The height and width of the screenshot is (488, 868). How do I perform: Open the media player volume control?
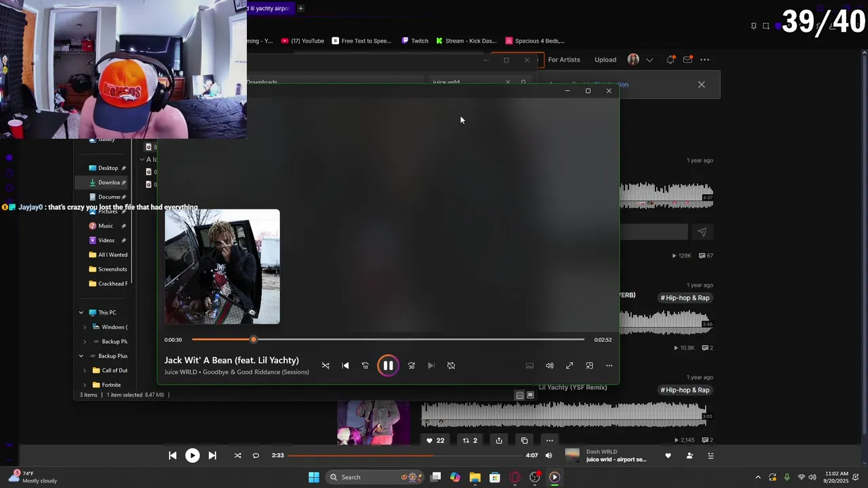(x=549, y=365)
